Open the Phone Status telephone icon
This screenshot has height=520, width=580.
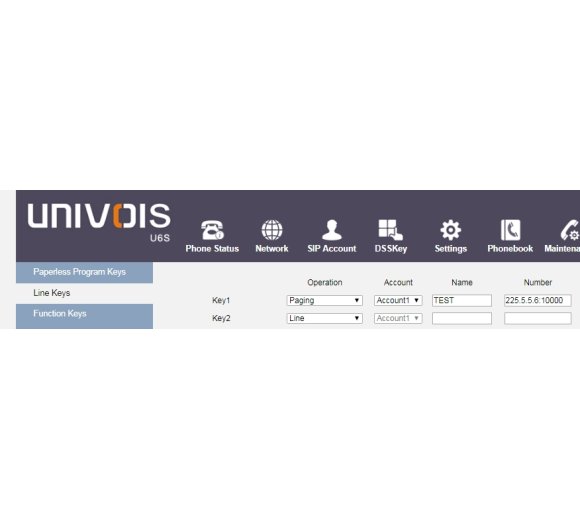[x=212, y=230]
